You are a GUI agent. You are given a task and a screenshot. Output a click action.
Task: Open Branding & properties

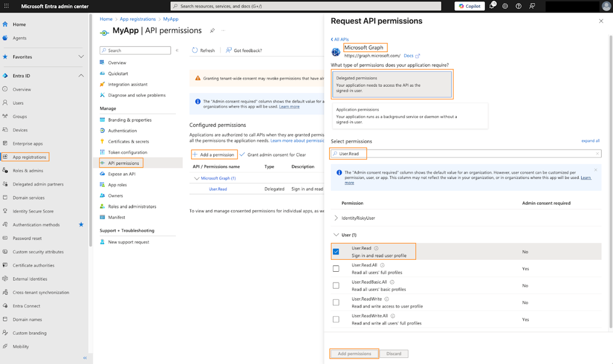130,120
